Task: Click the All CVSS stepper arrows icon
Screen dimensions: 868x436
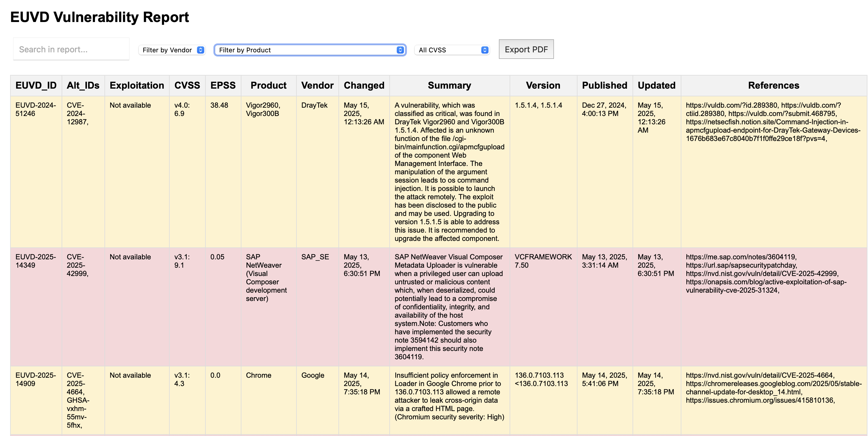Action: click(x=485, y=50)
